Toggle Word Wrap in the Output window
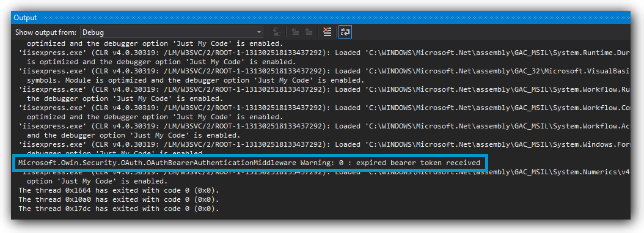Screen dimensions: 644x233 [x=345, y=32]
